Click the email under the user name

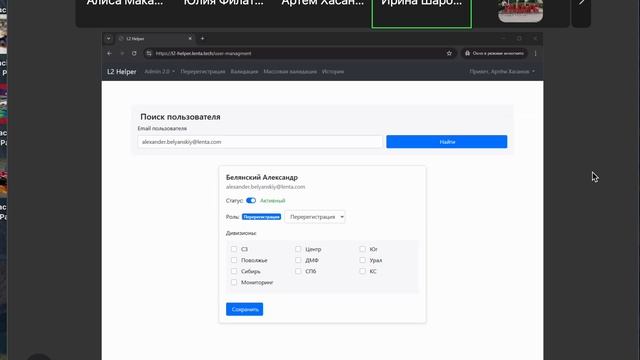coord(265,187)
